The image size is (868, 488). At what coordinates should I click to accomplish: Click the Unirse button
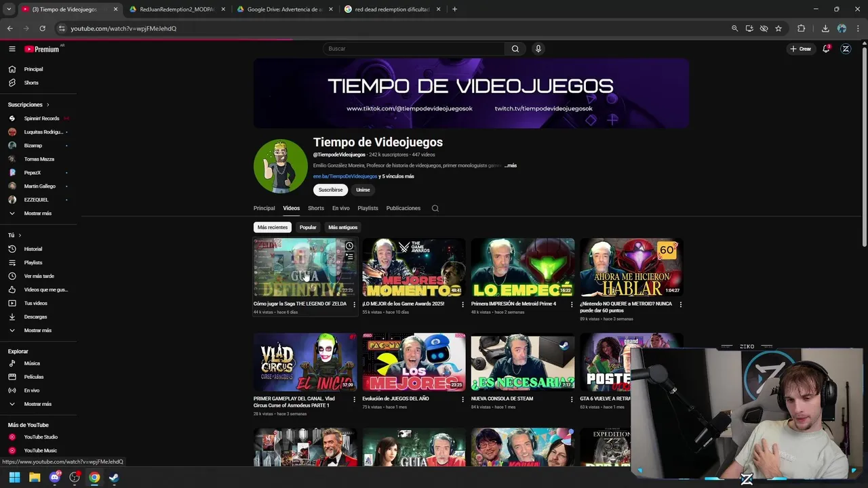point(363,190)
